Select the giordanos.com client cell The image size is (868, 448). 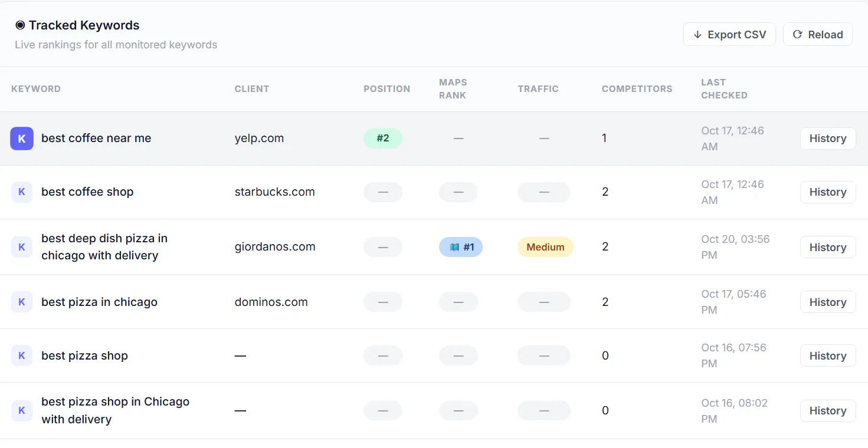pyautogui.click(x=275, y=247)
